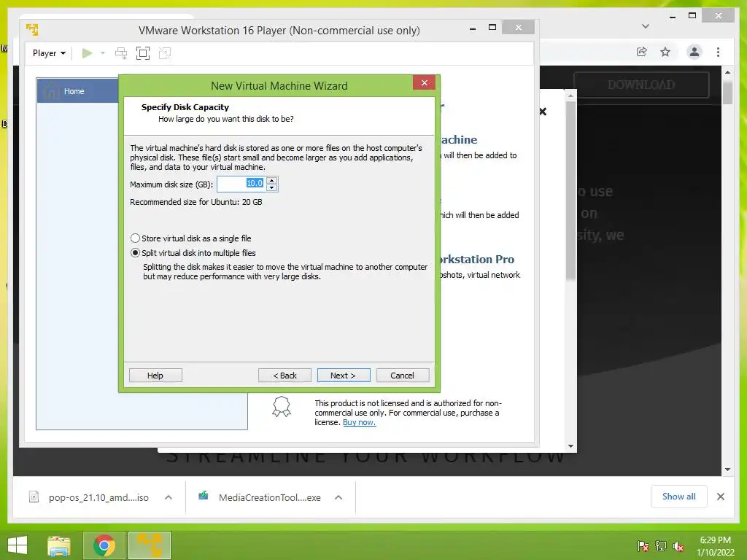Expand options for the MediaCreationTool download
Screen dimensions: 747x560
(338, 497)
